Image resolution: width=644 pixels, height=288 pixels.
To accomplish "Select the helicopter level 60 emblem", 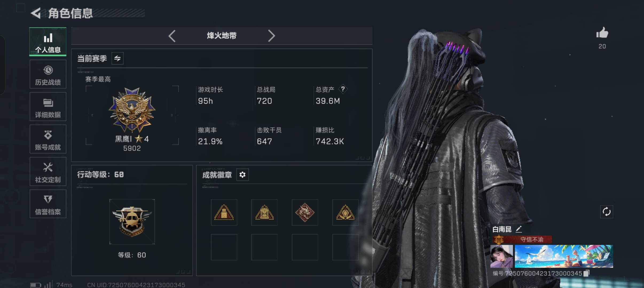I will pyautogui.click(x=132, y=222).
